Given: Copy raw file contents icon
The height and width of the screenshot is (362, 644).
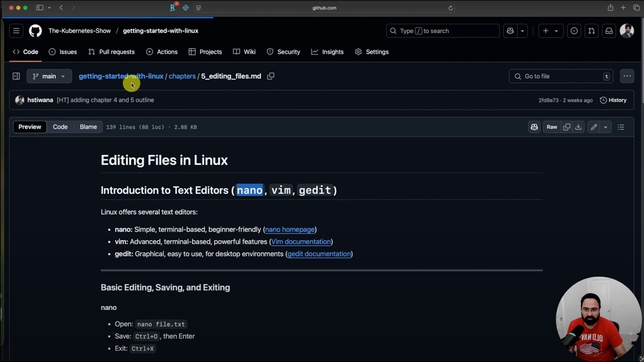Looking at the screenshot, I should point(567,127).
